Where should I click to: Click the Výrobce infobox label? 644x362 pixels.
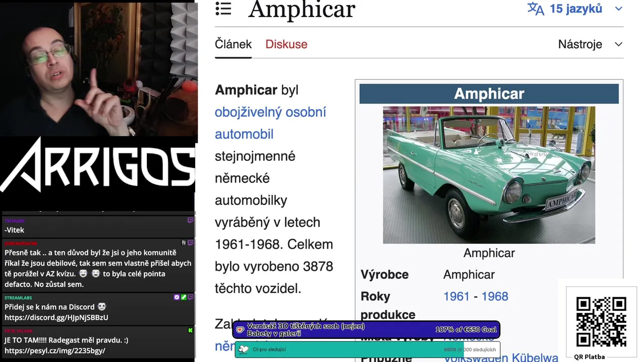coord(384,275)
